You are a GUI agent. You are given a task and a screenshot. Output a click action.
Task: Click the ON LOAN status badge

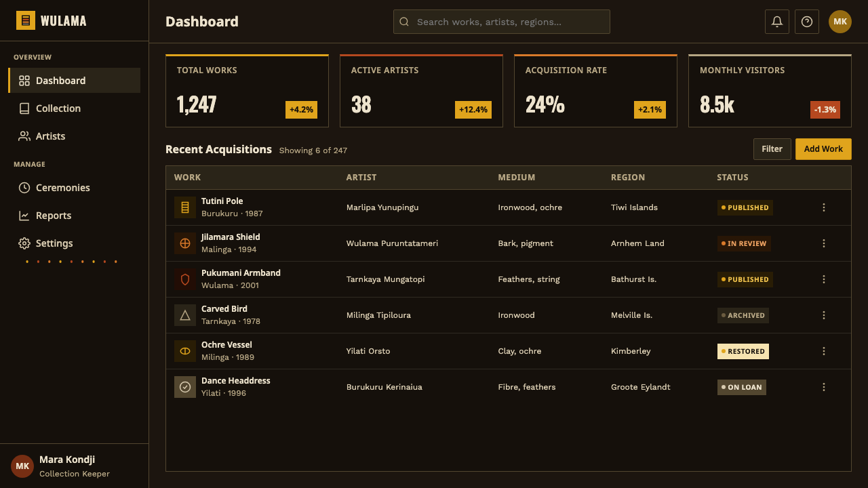point(742,387)
